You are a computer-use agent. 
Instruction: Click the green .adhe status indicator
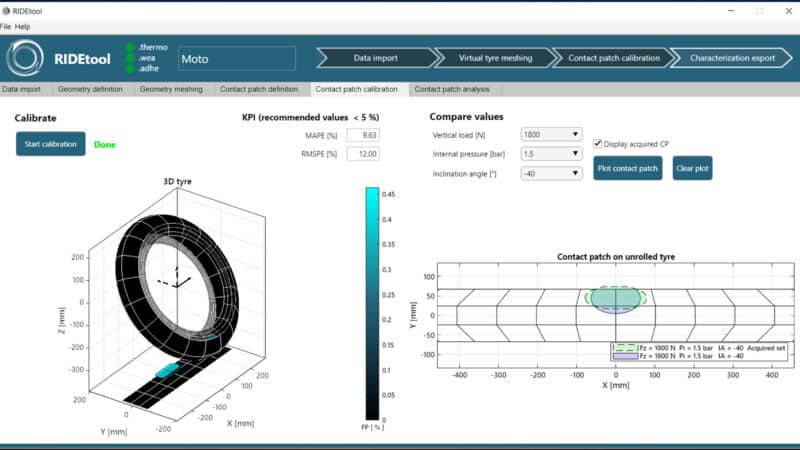pyautogui.click(x=130, y=69)
